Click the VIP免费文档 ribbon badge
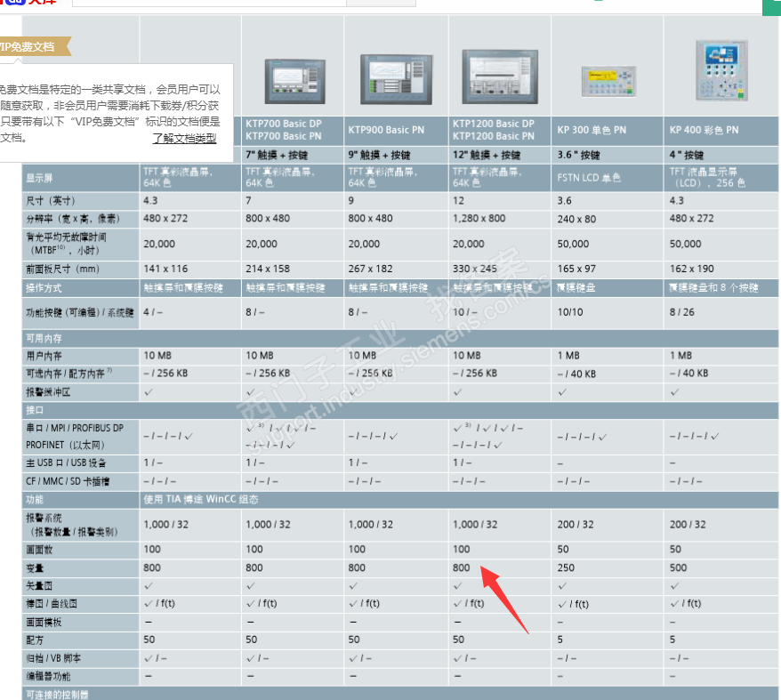 point(36,46)
